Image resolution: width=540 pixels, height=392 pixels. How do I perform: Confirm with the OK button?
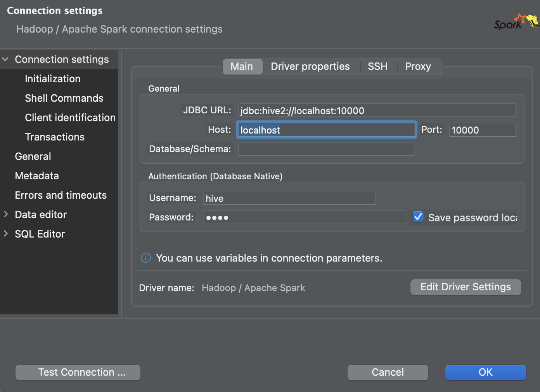[x=486, y=372]
